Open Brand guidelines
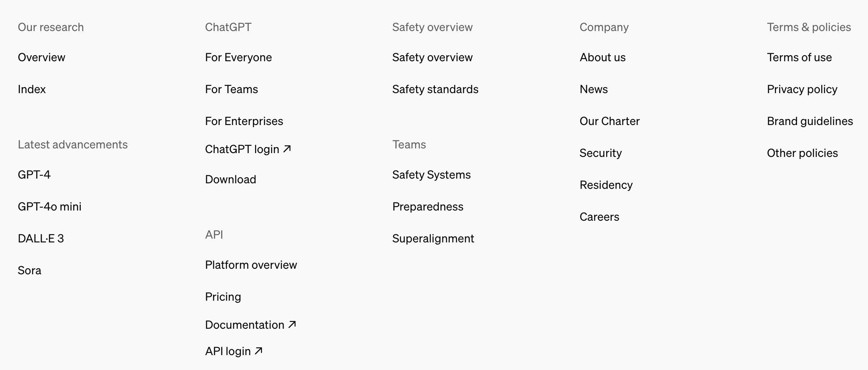This screenshot has height=370, width=868. point(809,121)
